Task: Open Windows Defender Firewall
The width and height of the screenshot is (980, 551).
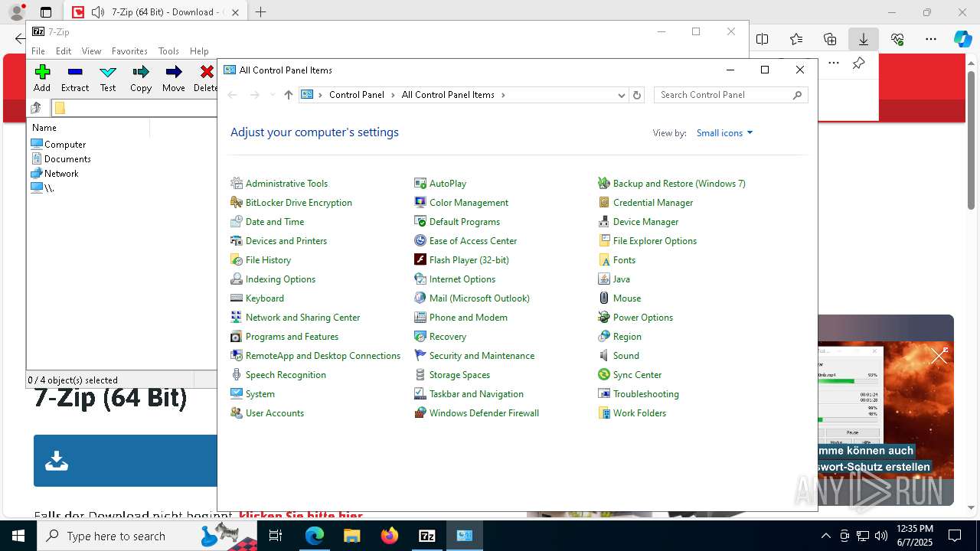Action: 484,413
